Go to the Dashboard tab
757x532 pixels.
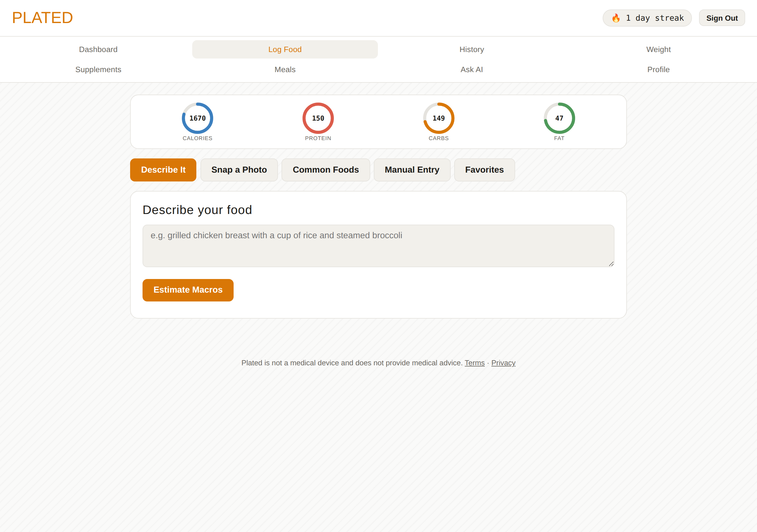[x=98, y=49]
